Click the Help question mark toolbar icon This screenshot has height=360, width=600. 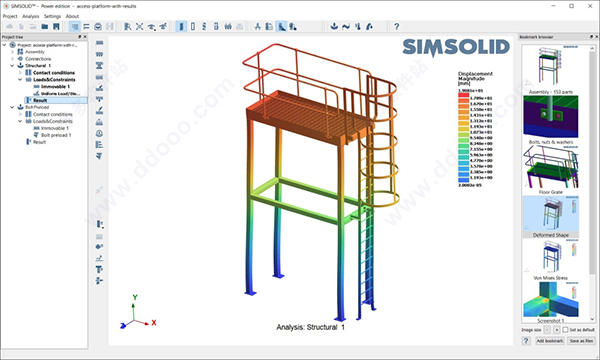pos(396,26)
